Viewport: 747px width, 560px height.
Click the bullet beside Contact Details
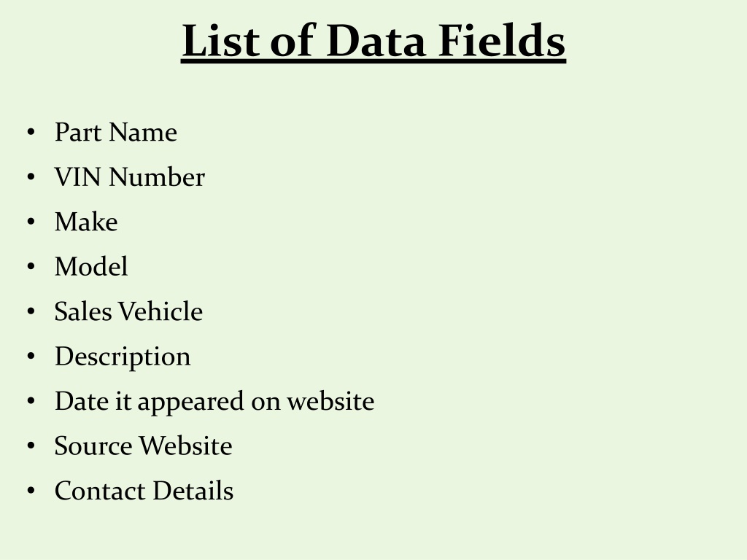point(31,491)
